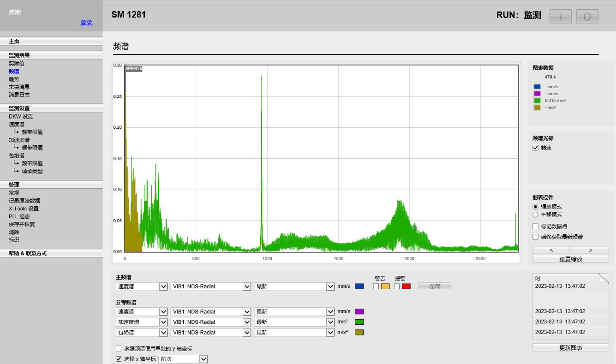Click the orange warning indicator box
Image resolution: width=616 pixels, height=364 pixels.
coord(385,286)
